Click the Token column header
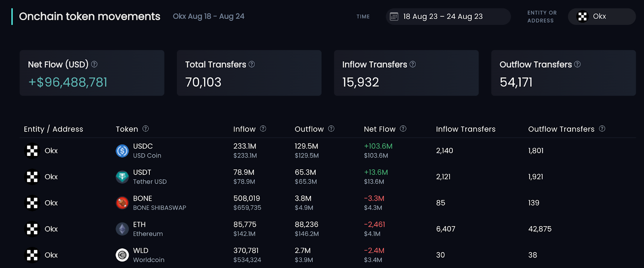Viewport: 644px width, 268px height. [x=127, y=129]
